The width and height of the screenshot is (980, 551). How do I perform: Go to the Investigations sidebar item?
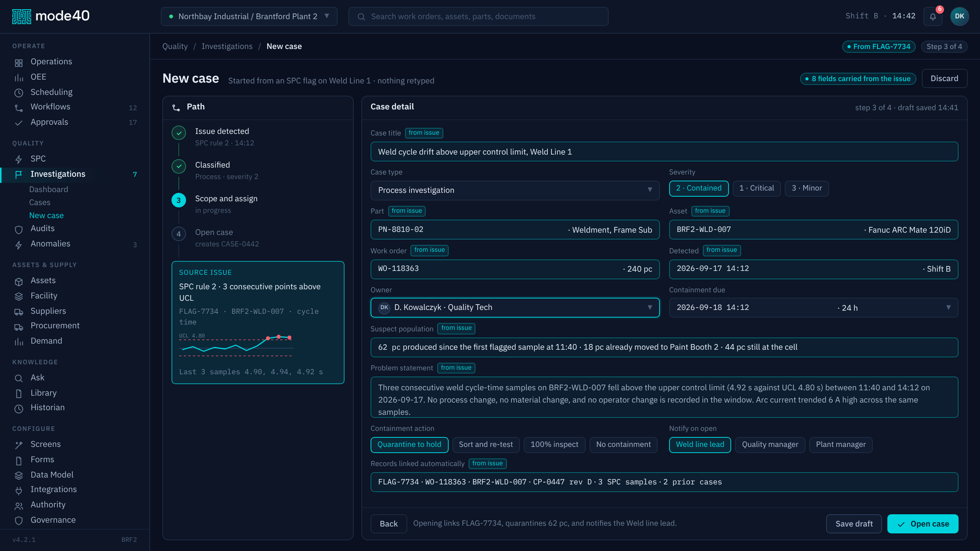(x=75, y=174)
